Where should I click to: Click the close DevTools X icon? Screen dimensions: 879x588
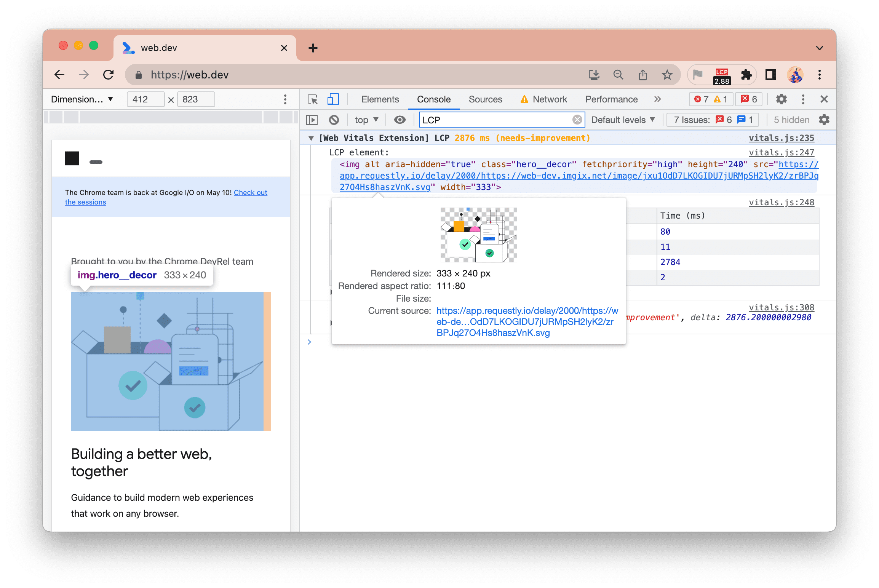click(x=825, y=100)
